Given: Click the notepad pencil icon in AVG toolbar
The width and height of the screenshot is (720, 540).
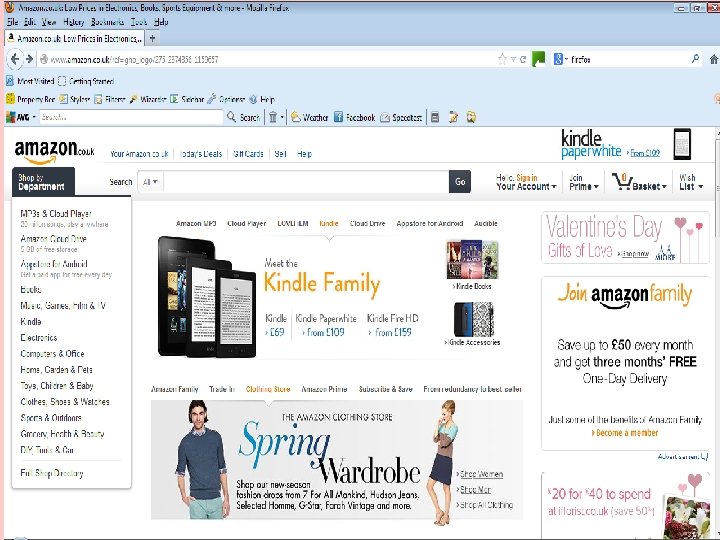Looking at the screenshot, I should [453, 117].
